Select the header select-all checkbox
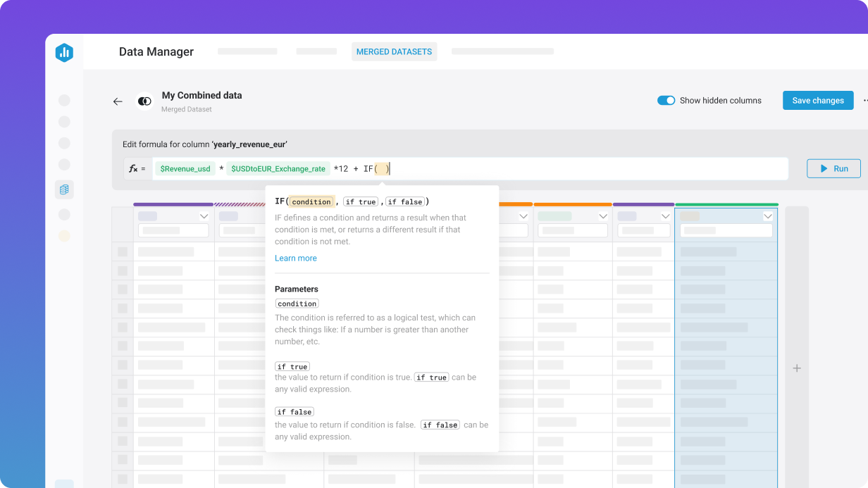 (x=123, y=224)
